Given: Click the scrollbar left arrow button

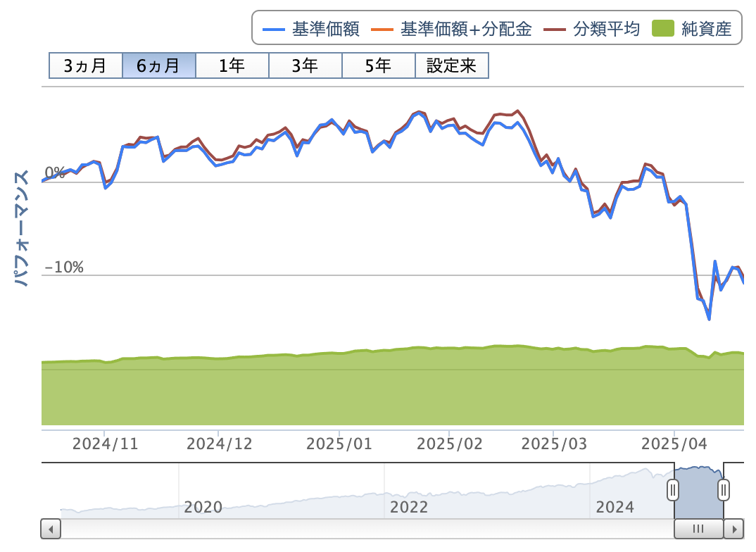Looking at the screenshot, I should coord(51,529).
